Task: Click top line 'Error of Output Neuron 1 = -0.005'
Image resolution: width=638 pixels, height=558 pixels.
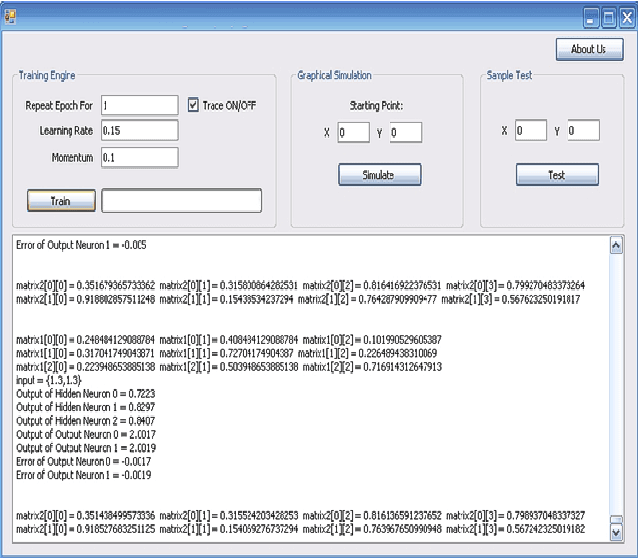Action: 81,245
